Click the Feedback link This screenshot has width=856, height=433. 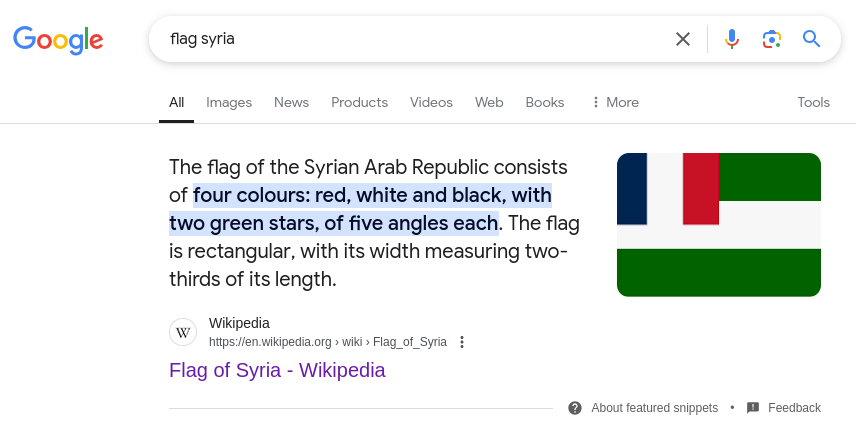tap(794, 408)
